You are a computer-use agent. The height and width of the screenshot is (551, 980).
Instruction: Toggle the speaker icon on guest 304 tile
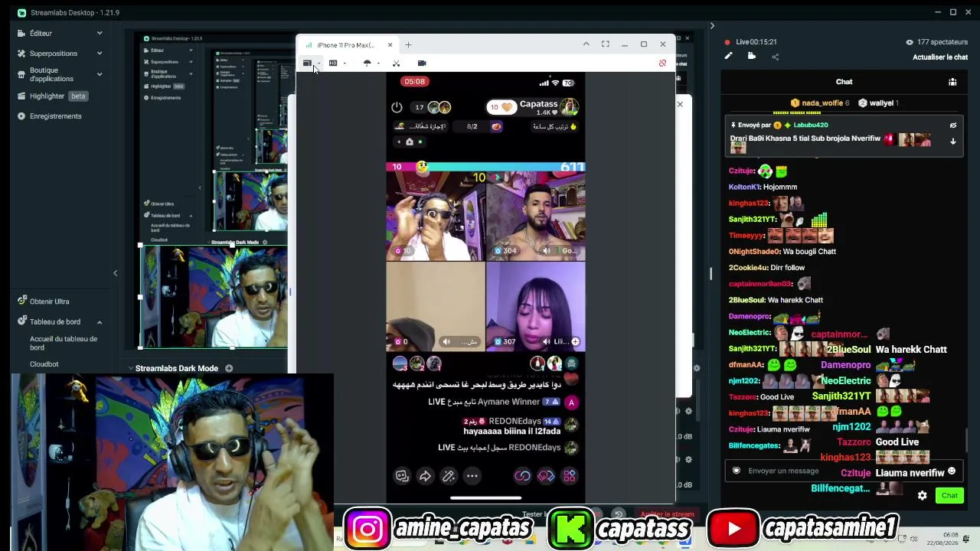pyautogui.click(x=546, y=251)
